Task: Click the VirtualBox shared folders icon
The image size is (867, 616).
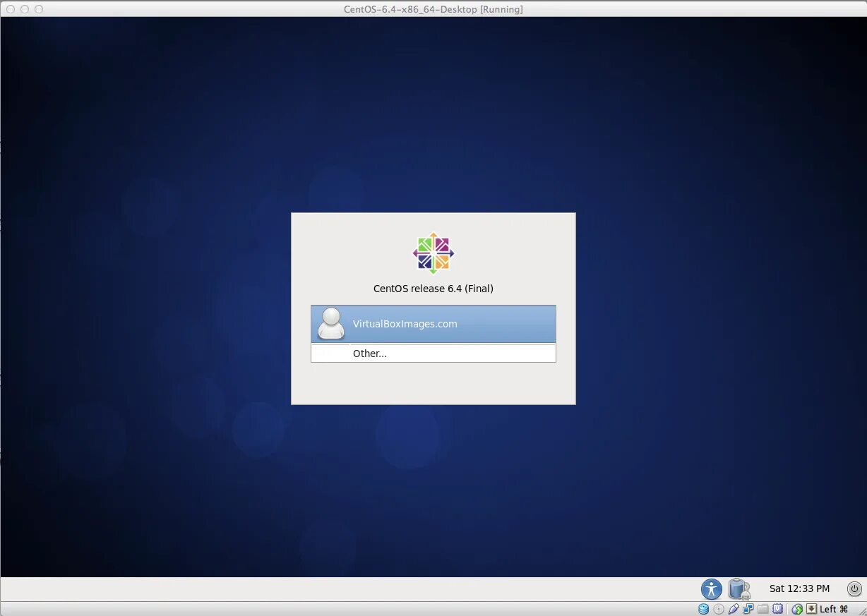Action: coord(763,609)
